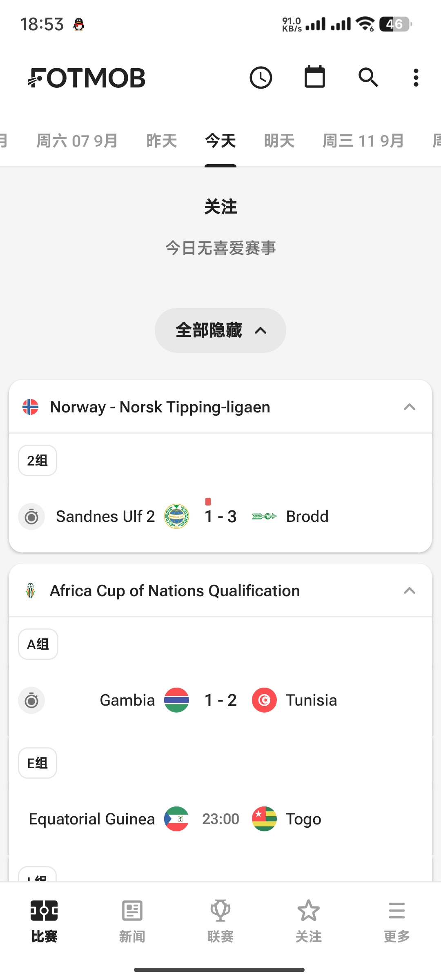Open Equatorial Guinea vs Togo 23:00 match
Viewport: 441px width, 980px height.
pos(220,819)
